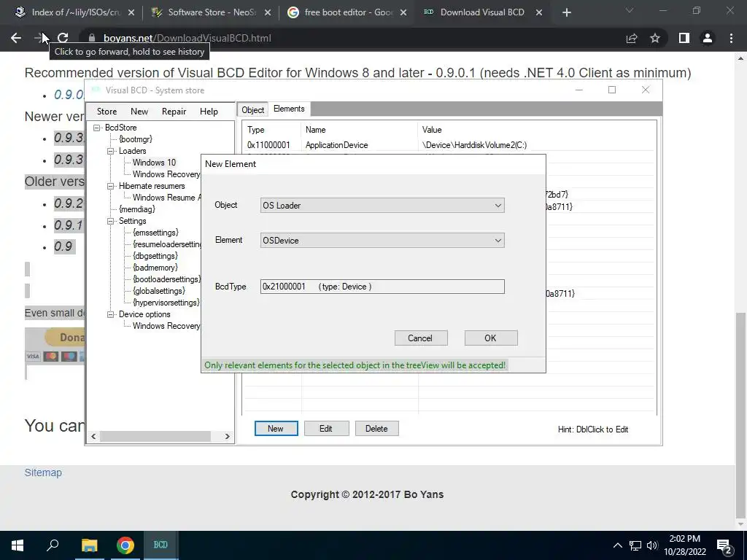This screenshot has height=560, width=747.
Task: Open a new browser tab
Action: pos(566,12)
